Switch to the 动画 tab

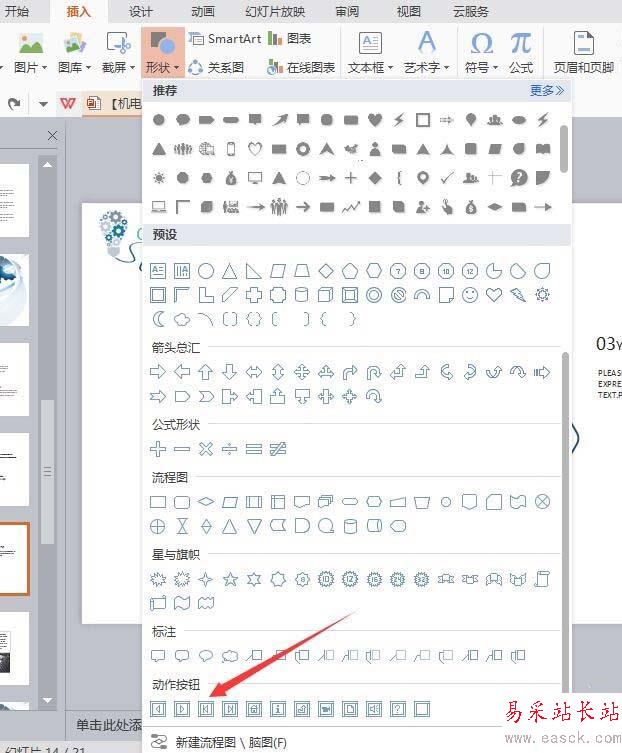pos(203,12)
